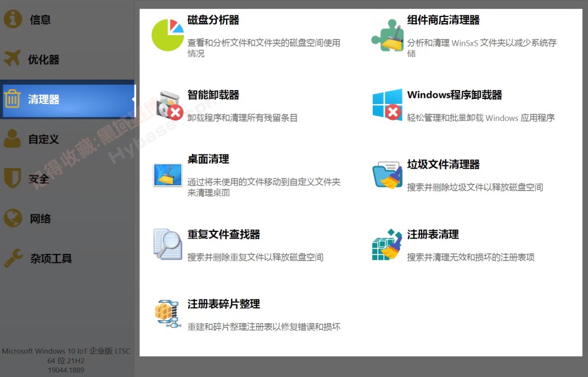
Task: Open 注册表碎片整理 honeycomb icon
Action: [167, 314]
